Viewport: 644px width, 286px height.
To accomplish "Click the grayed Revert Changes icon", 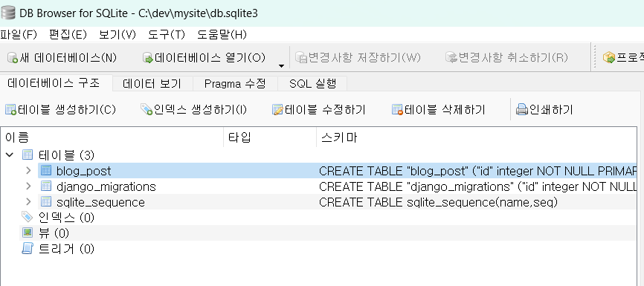I will click(x=451, y=58).
